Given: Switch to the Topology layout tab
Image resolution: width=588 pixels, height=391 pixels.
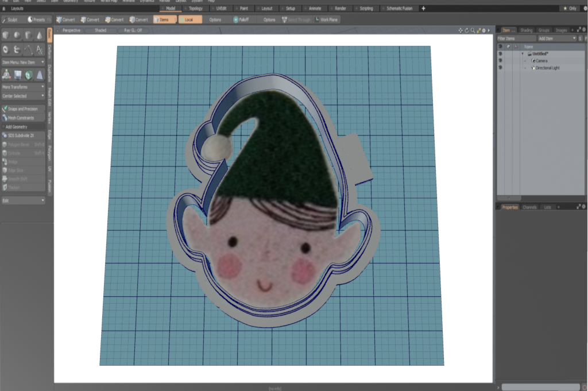Looking at the screenshot, I should point(195,9).
